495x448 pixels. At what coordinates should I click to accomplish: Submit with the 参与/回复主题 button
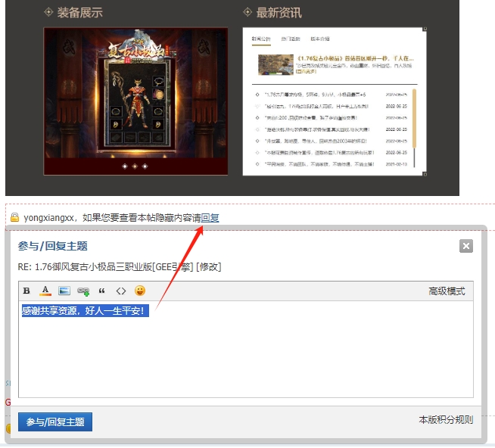(55, 422)
